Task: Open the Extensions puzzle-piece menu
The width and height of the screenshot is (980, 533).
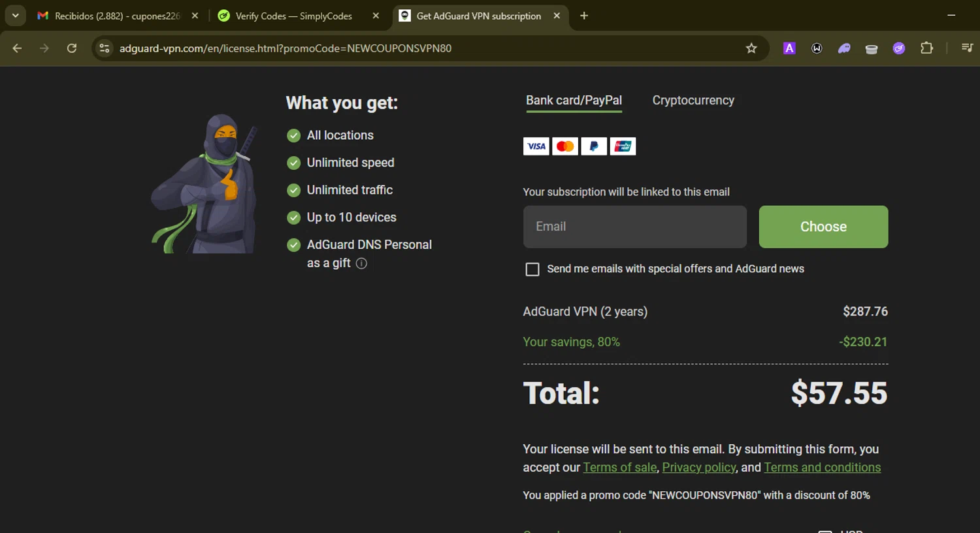Action: (x=926, y=48)
